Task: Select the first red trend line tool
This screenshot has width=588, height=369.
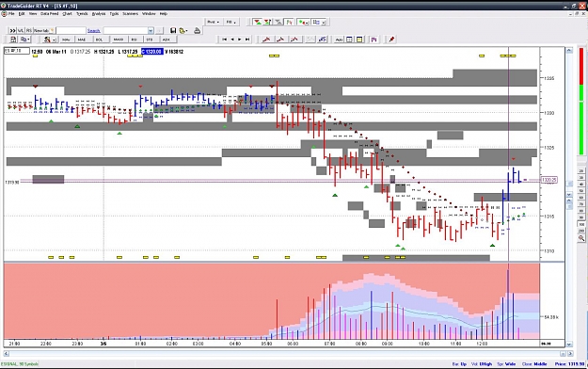Action: [266, 40]
